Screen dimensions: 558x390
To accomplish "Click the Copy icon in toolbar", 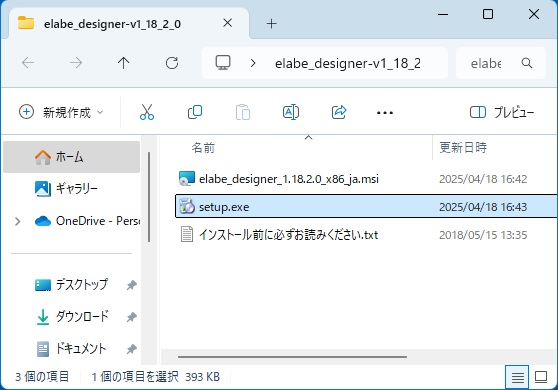I will tap(195, 112).
